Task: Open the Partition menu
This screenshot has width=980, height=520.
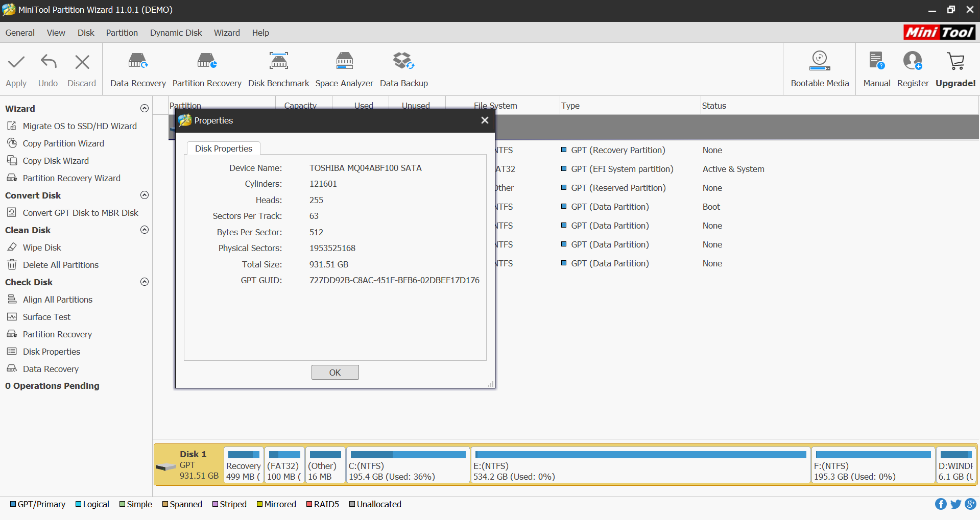Action: (x=122, y=33)
